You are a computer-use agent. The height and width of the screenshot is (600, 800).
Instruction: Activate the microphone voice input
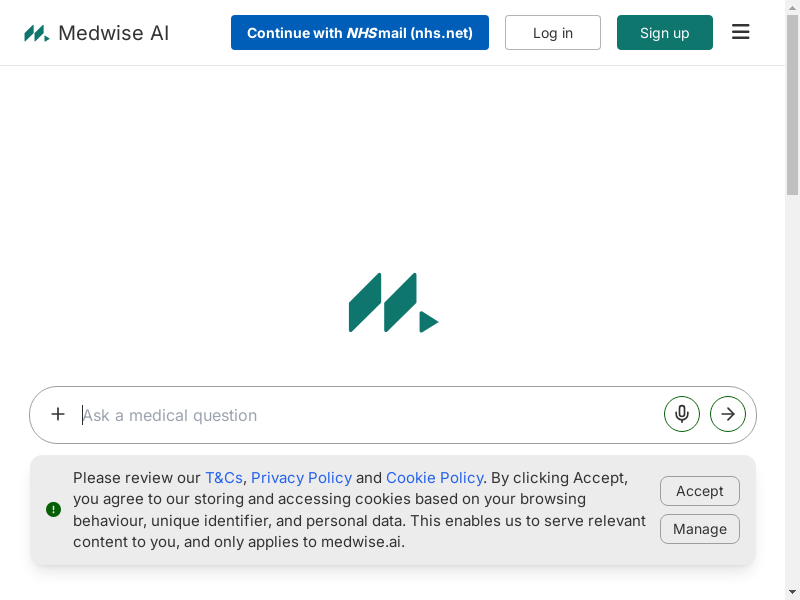click(682, 414)
